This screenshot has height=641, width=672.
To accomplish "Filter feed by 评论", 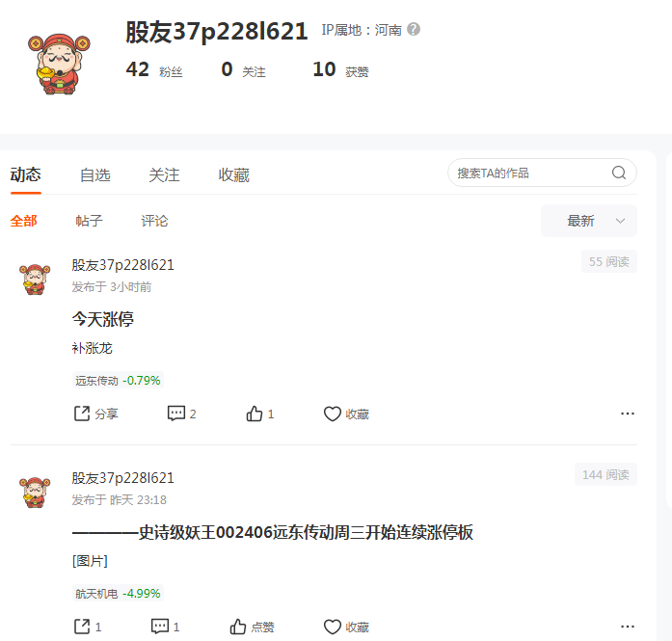I will pos(154,221).
